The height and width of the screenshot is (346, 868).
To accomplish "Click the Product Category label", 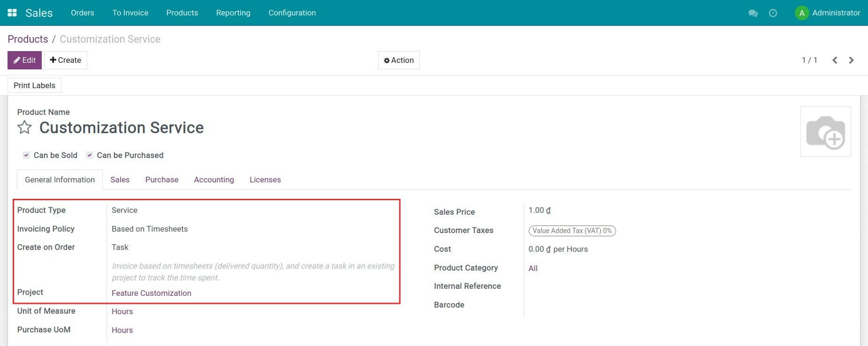I will (x=466, y=268).
